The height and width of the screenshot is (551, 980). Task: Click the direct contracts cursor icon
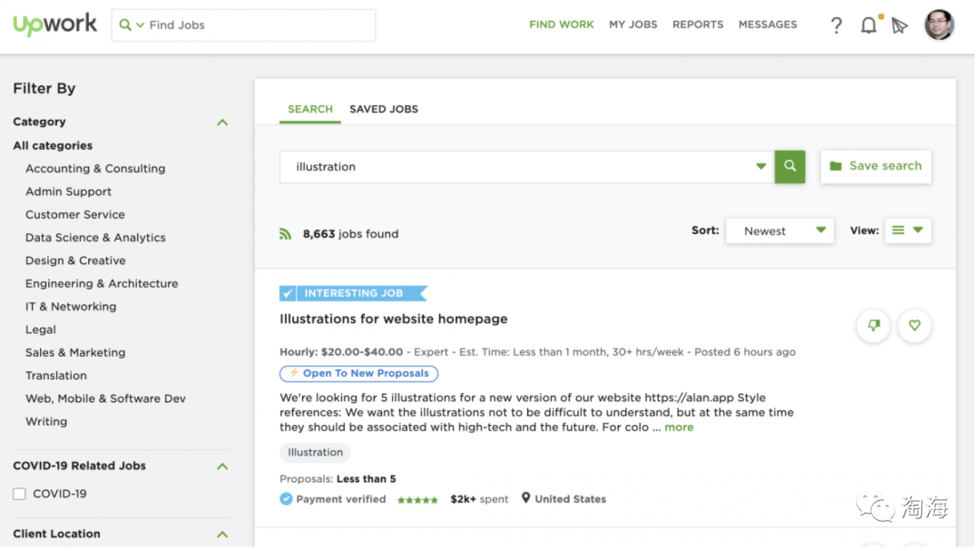(899, 25)
